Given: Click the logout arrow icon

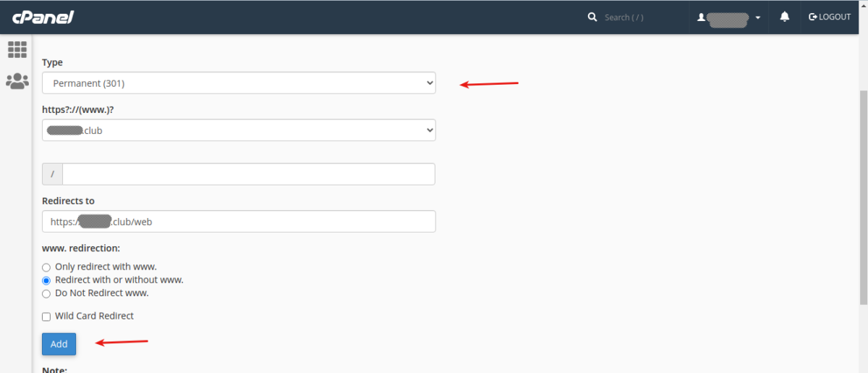Looking at the screenshot, I should pos(812,17).
